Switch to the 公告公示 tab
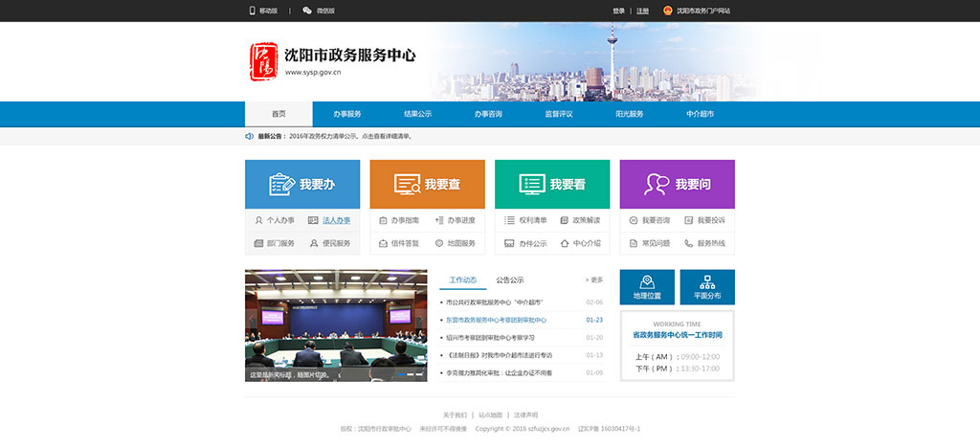This screenshot has width=980, height=447. tap(509, 280)
